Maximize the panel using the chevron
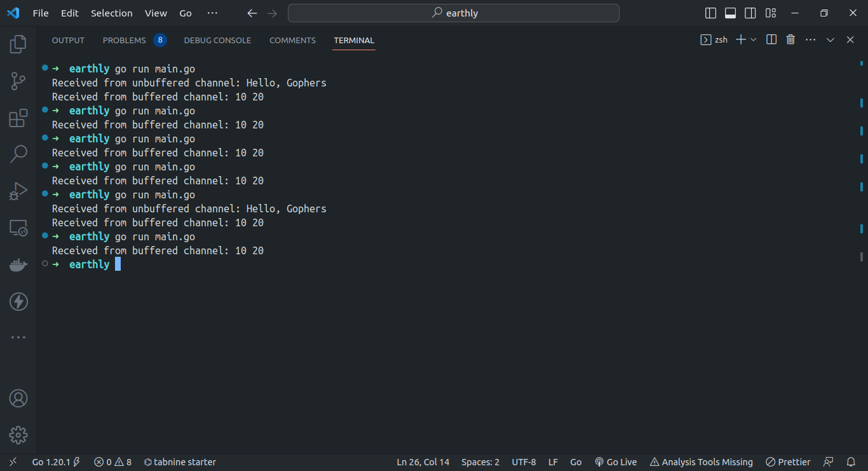This screenshot has width=868, height=471. click(830, 39)
